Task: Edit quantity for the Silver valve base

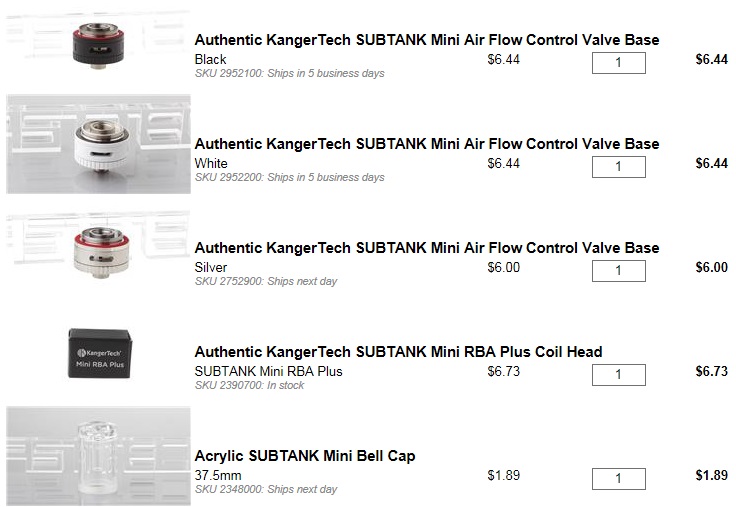Action: 618,271
